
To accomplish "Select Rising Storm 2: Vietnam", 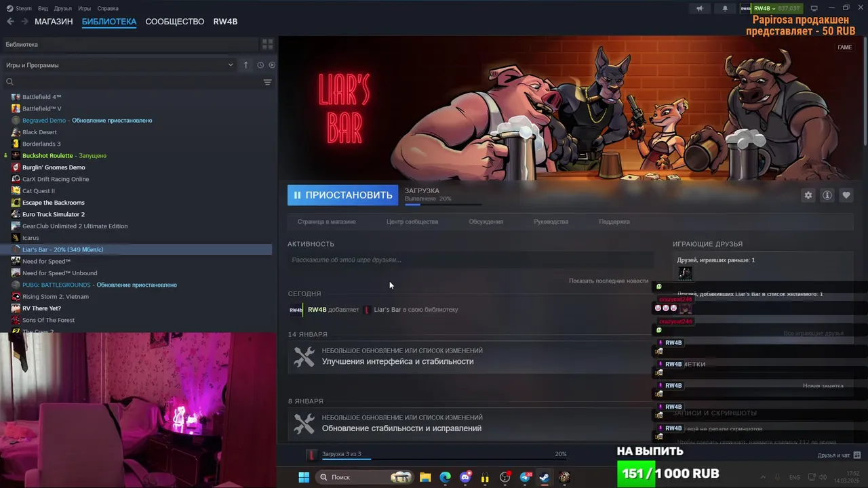I will click(x=56, y=296).
